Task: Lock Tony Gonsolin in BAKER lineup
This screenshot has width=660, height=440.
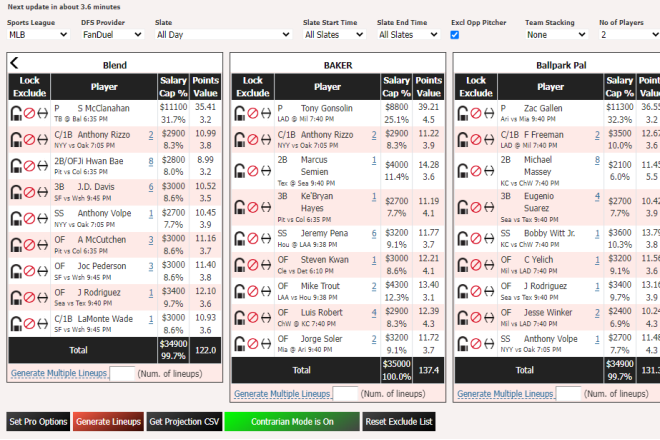Action: click(x=240, y=113)
